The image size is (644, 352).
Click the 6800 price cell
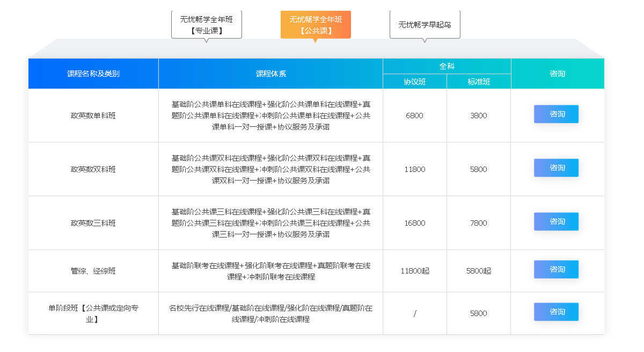414,115
